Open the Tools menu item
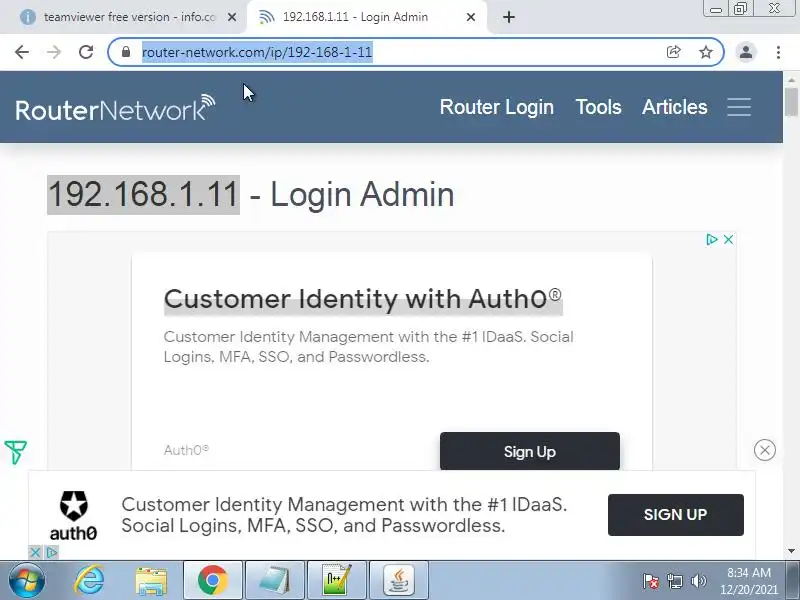Screen dimensions: 800x600 point(598,107)
